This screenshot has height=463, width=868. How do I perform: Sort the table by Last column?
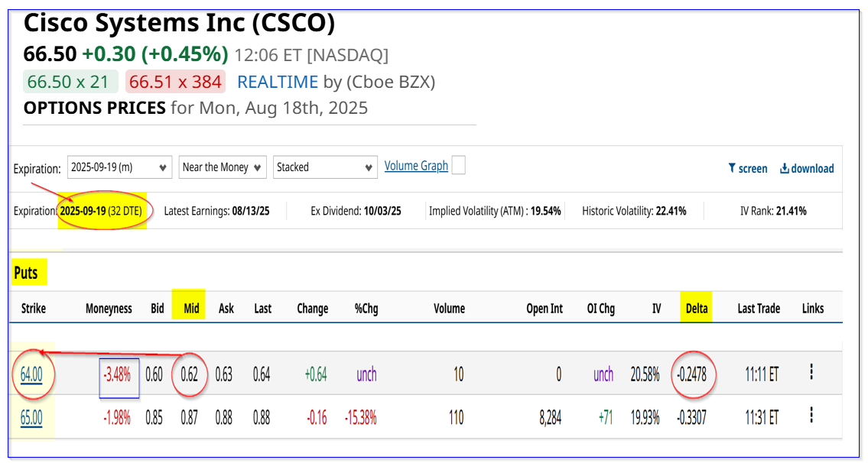click(x=262, y=309)
